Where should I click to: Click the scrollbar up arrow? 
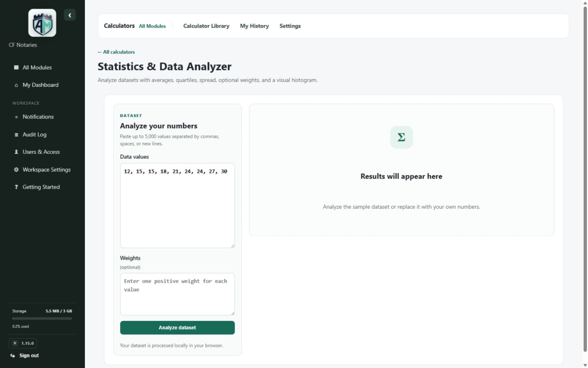tap(585, 3)
